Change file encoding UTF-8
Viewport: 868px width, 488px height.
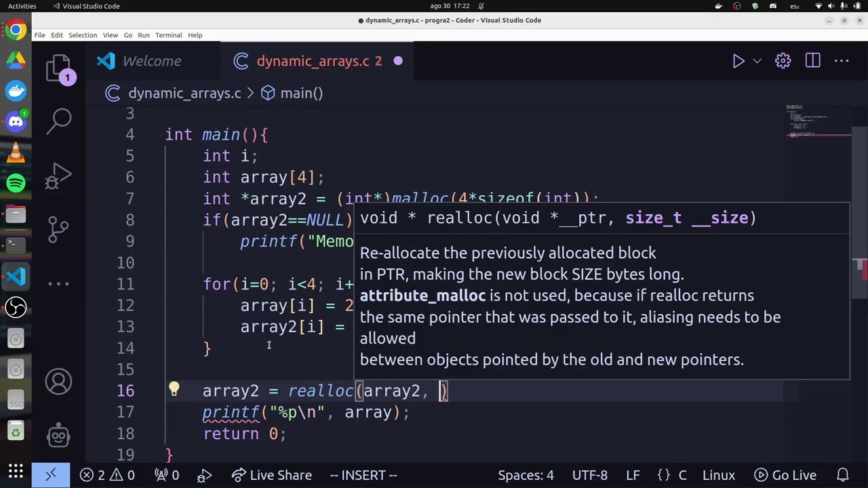tap(590, 475)
